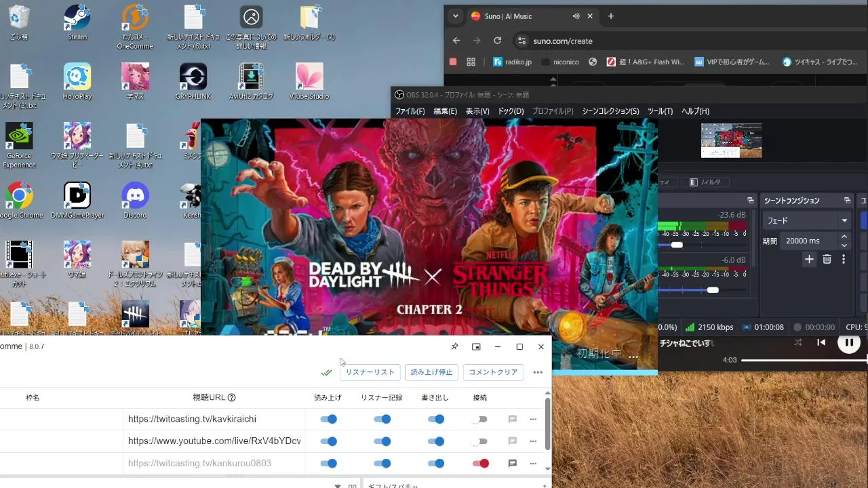The height and width of the screenshot is (488, 868).
Task: Launch OneComme desktop shortcut
Action: pos(135,27)
